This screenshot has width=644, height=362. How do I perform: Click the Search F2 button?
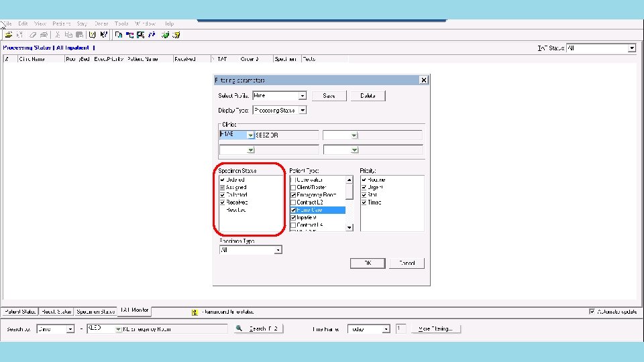pyautogui.click(x=259, y=328)
